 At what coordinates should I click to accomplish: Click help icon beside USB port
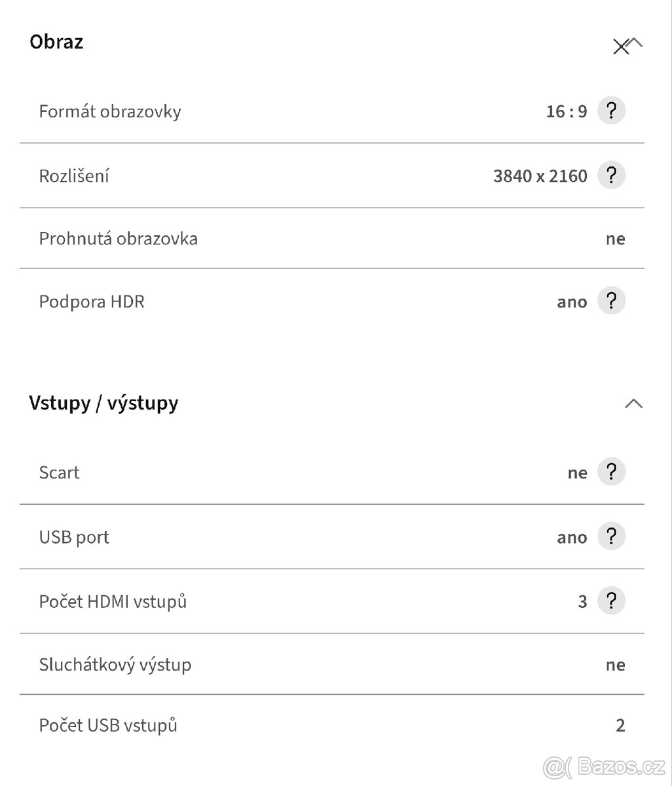[x=611, y=536]
